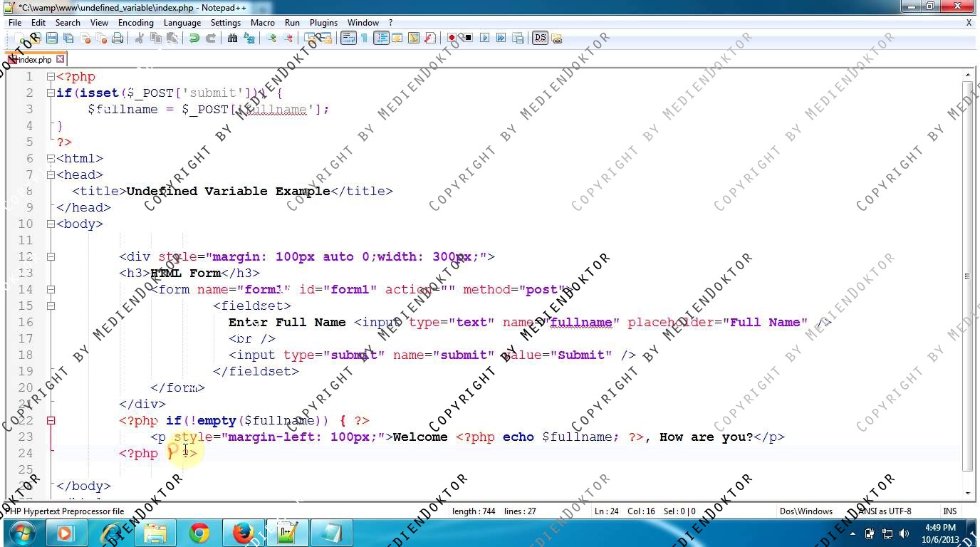
Task: Collapse the fold marker at line 2
Action: pyautogui.click(x=51, y=93)
